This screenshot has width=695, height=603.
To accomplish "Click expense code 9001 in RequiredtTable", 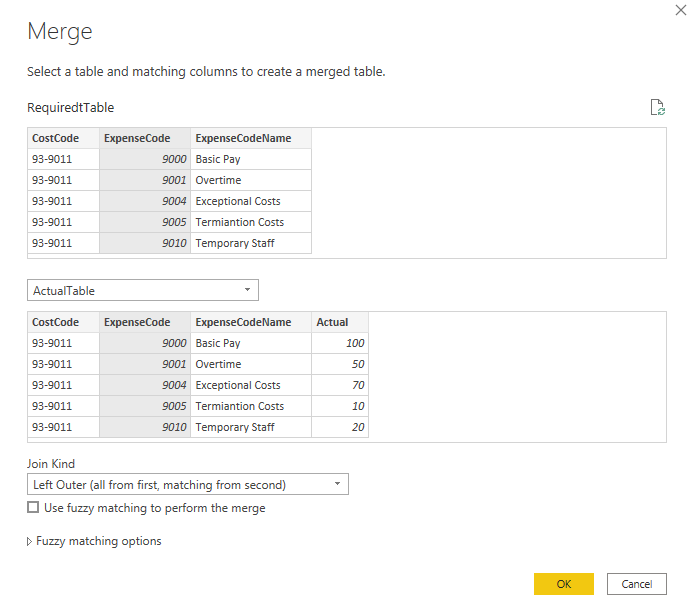I will coord(145,180).
